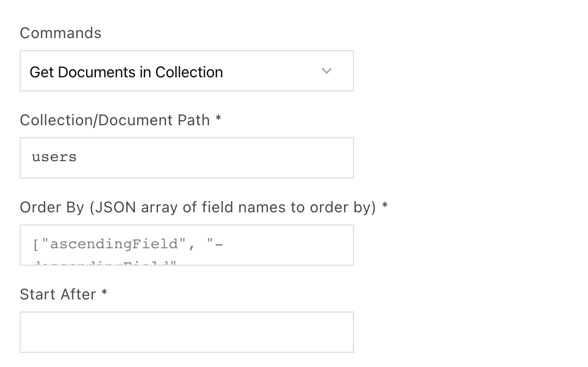Click the asterisk after Collection/Document Path

point(218,118)
